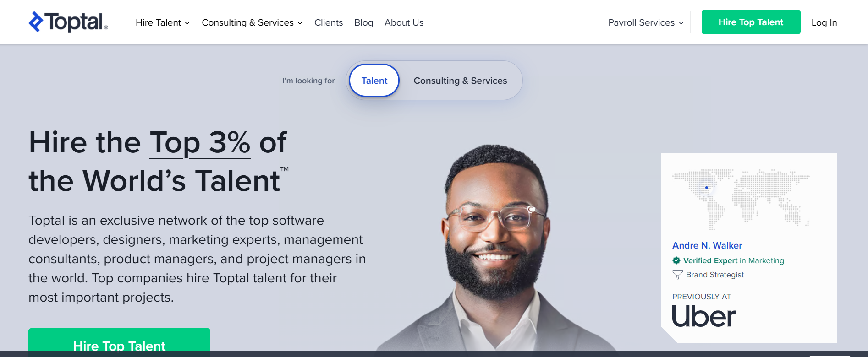Screen dimensions: 868x357
Task: Click the blue location dot on map
Action: [x=707, y=188]
